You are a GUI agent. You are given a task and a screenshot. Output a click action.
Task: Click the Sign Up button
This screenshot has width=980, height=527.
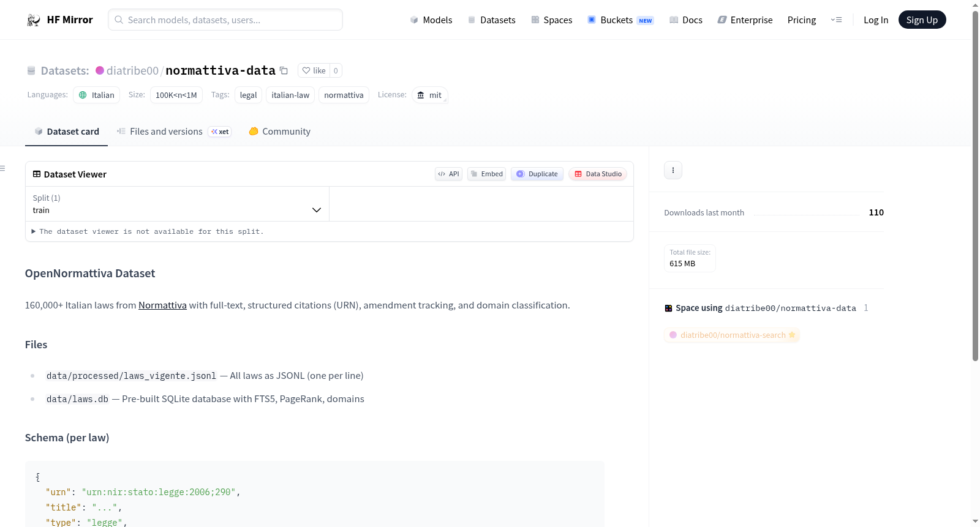(x=922, y=20)
